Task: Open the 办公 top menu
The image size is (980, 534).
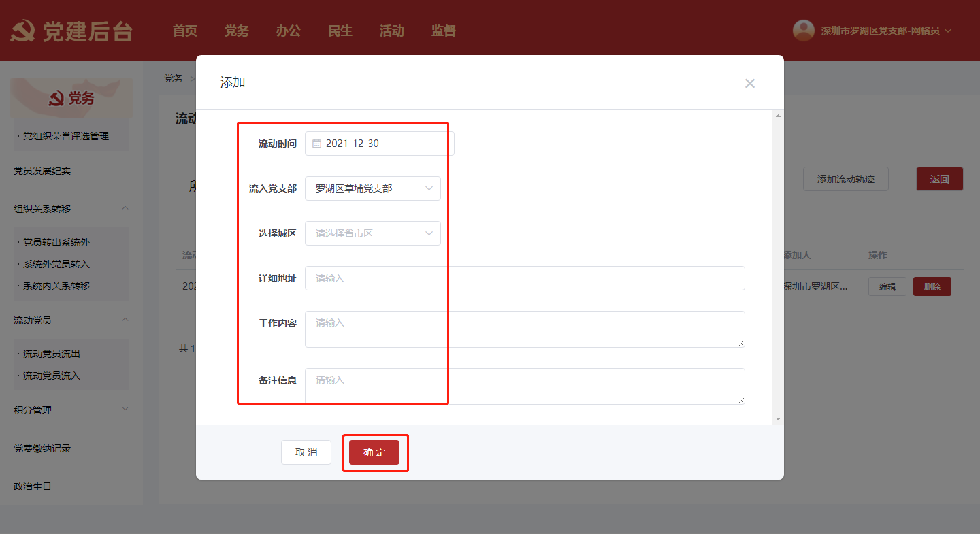Action: point(288,31)
